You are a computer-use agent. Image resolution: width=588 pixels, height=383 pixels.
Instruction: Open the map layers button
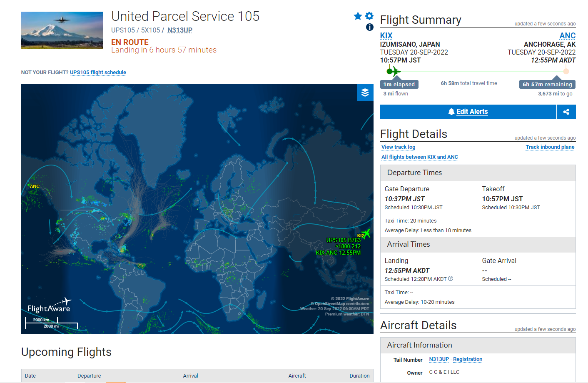pyautogui.click(x=365, y=93)
